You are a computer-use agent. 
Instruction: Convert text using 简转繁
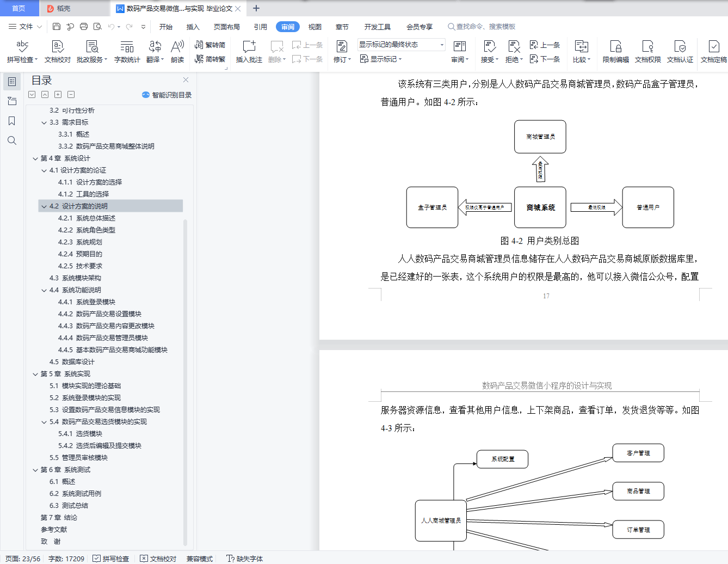(210, 59)
